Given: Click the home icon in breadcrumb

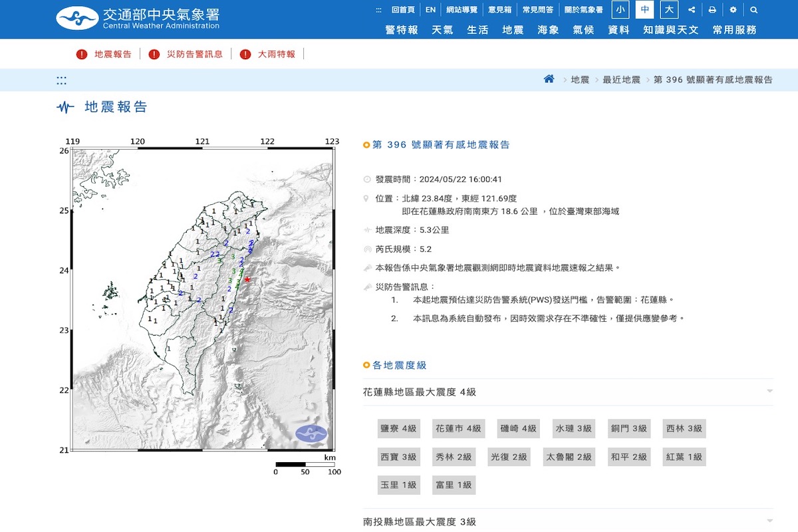Looking at the screenshot, I should coord(549,79).
